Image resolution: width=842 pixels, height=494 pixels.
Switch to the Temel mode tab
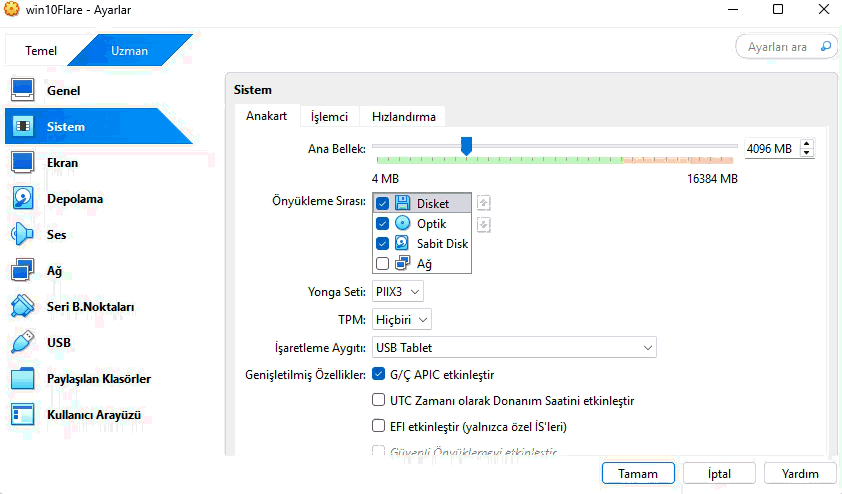tap(41, 50)
